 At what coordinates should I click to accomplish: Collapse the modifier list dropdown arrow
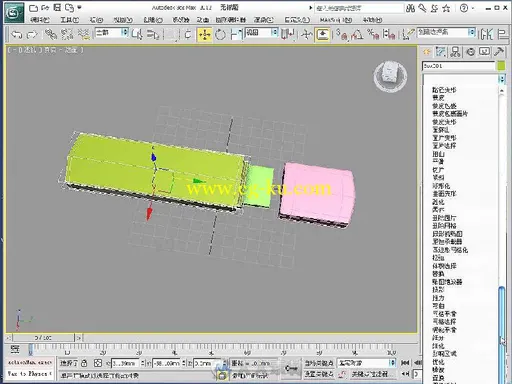[x=502, y=79]
